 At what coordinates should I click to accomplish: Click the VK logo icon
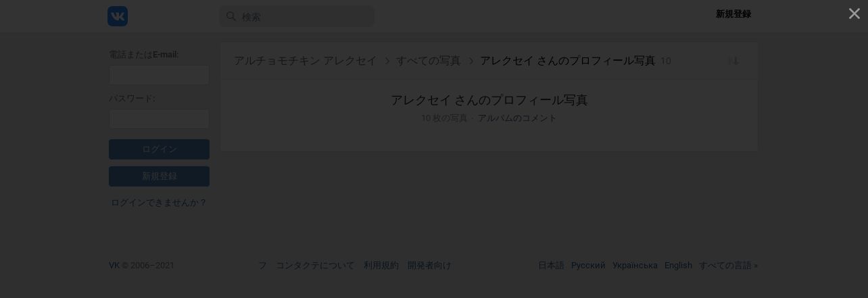click(x=118, y=16)
